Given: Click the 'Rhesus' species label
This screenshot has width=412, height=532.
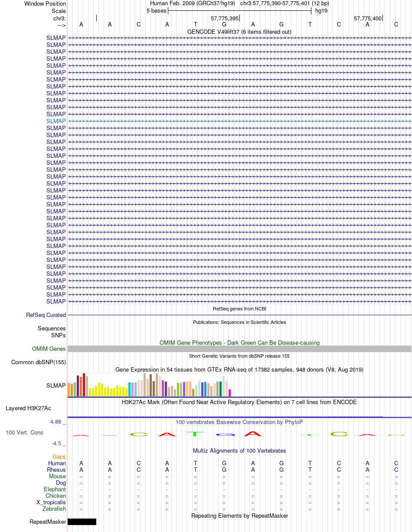Looking at the screenshot, I should click(56, 470).
